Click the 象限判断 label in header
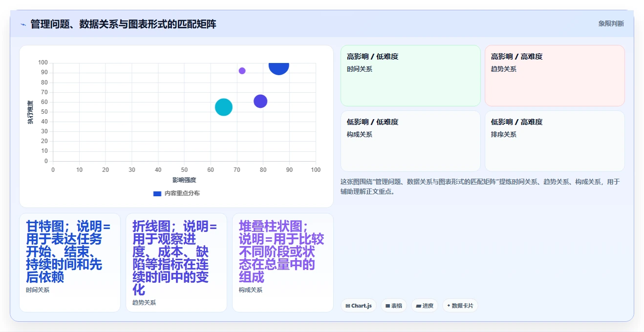644x332 pixels. (x=611, y=23)
